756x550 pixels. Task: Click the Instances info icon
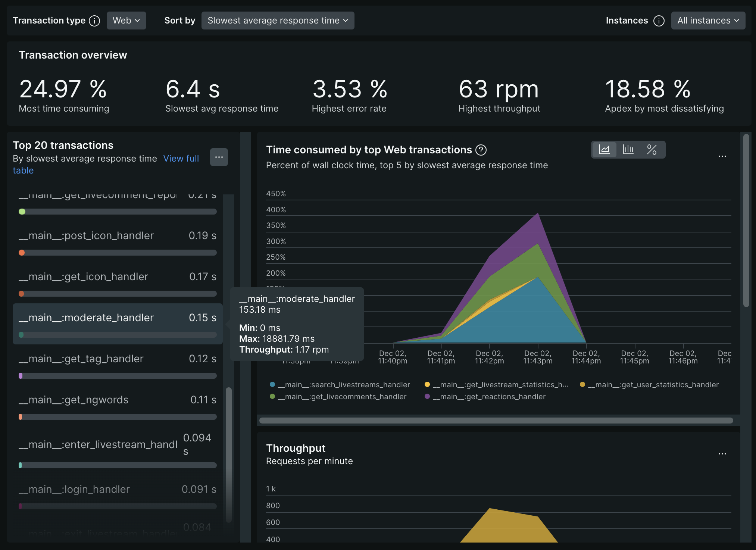(x=659, y=21)
